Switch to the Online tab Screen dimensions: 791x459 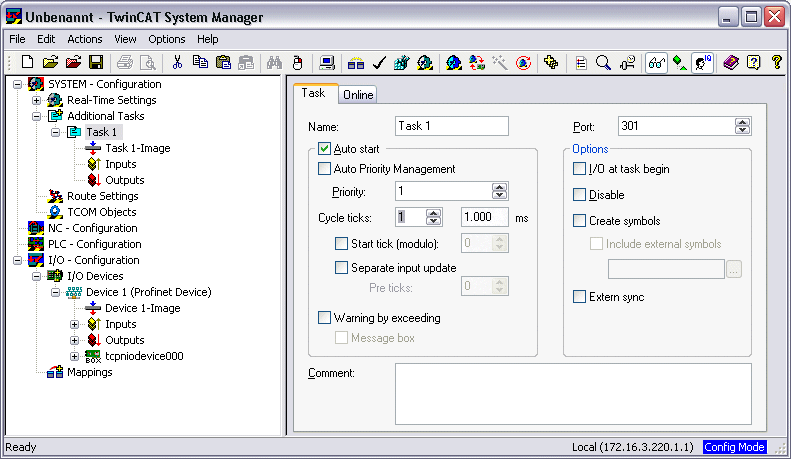pos(358,95)
